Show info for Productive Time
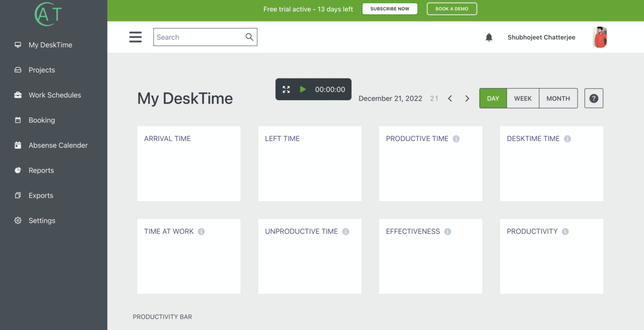The height and width of the screenshot is (330, 644). [456, 139]
